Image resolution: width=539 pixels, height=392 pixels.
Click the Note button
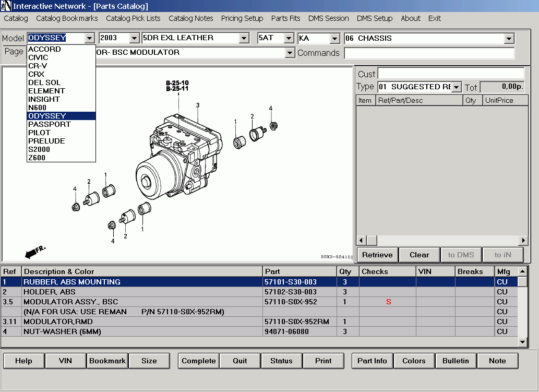pyautogui.click(x=497, y=361)
